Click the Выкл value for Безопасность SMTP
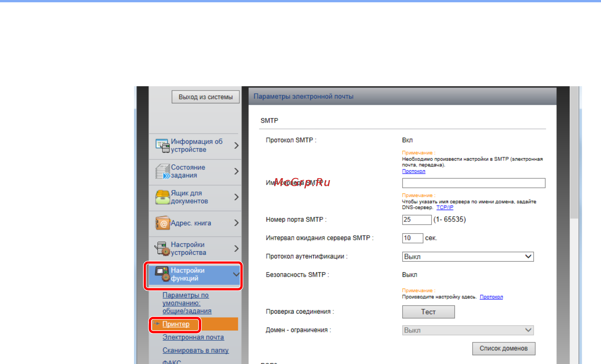601x364 pixels. pyautogui.click(x=410, y=275)
